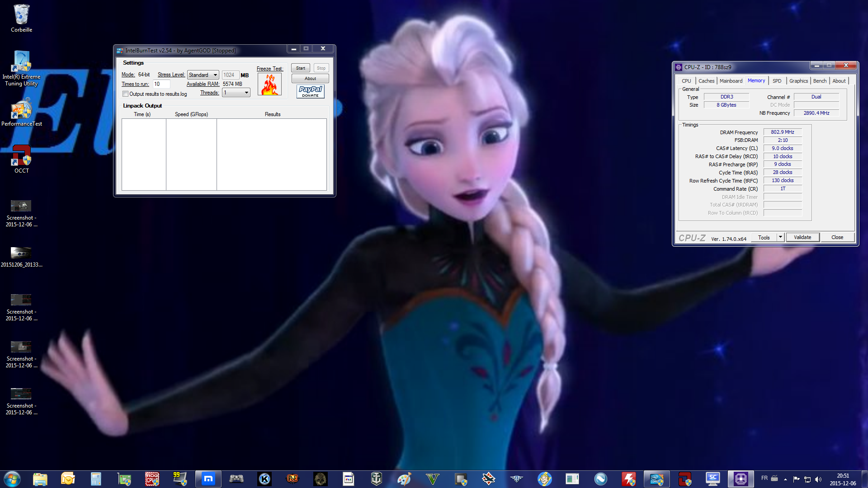Screen dimensions: 868x488
Task: Click the Windows Start orb
Action: [12, 479]
